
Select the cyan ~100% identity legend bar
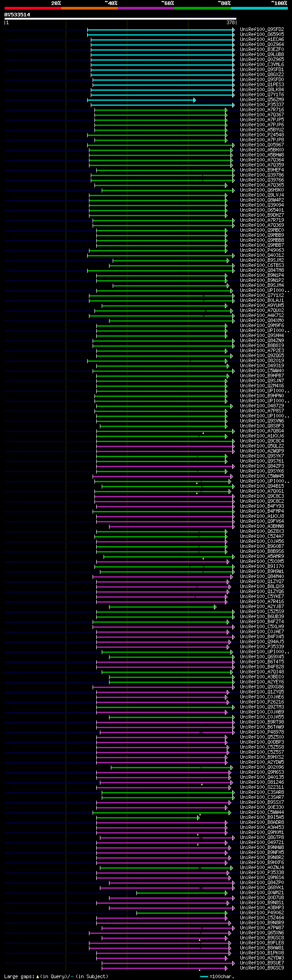coord(259,8)
